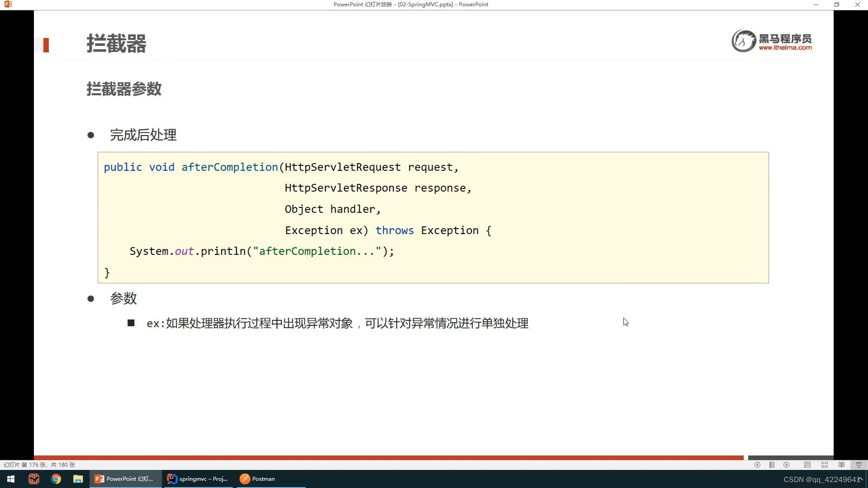The height and width of the screenshot is (488, 868).
Task: Click the slideshow progress bar at bottom
Action: (x=389, y=457)
